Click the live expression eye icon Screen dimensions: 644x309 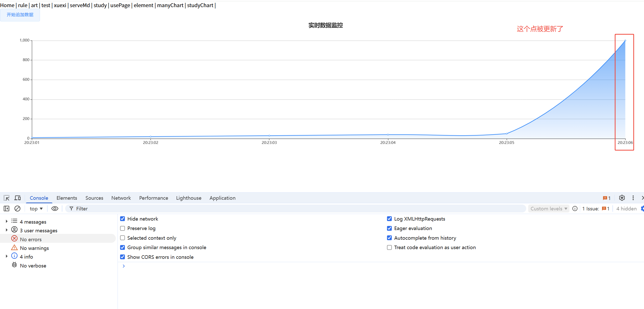(55, 209)
